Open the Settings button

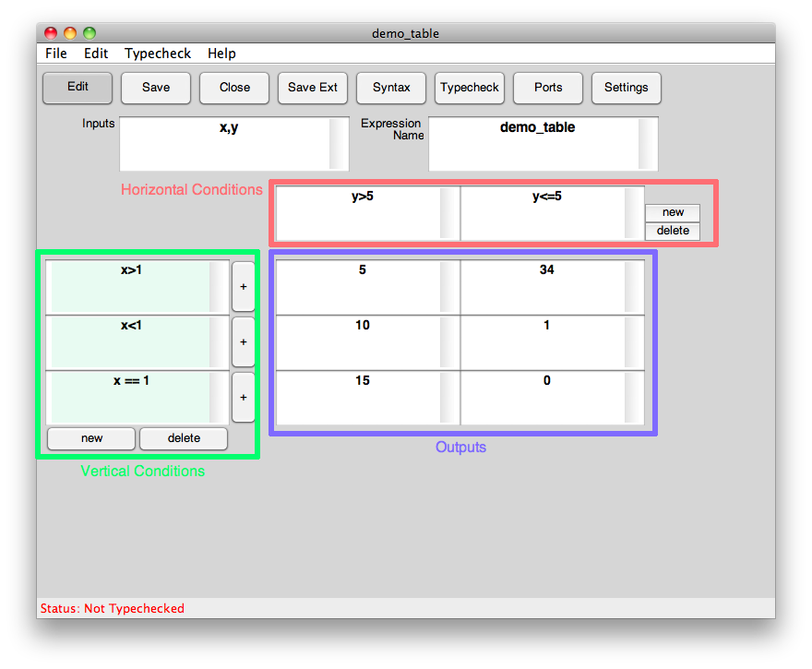tap(626, 88)
